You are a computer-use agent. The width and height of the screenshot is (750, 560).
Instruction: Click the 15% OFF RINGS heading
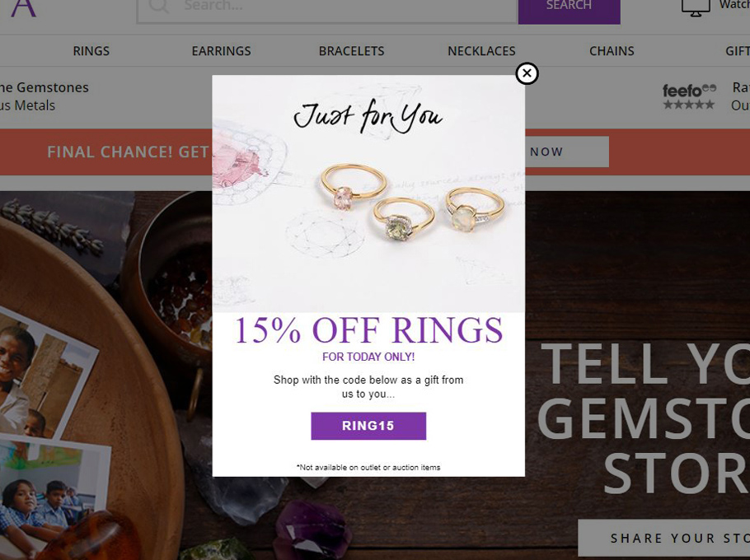(x=368, y=330)
